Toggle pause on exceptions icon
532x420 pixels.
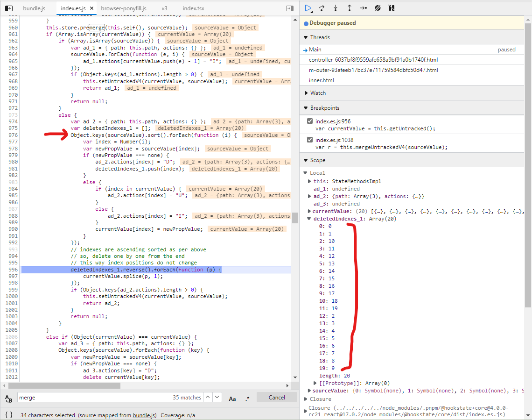[x=392, y=8]
